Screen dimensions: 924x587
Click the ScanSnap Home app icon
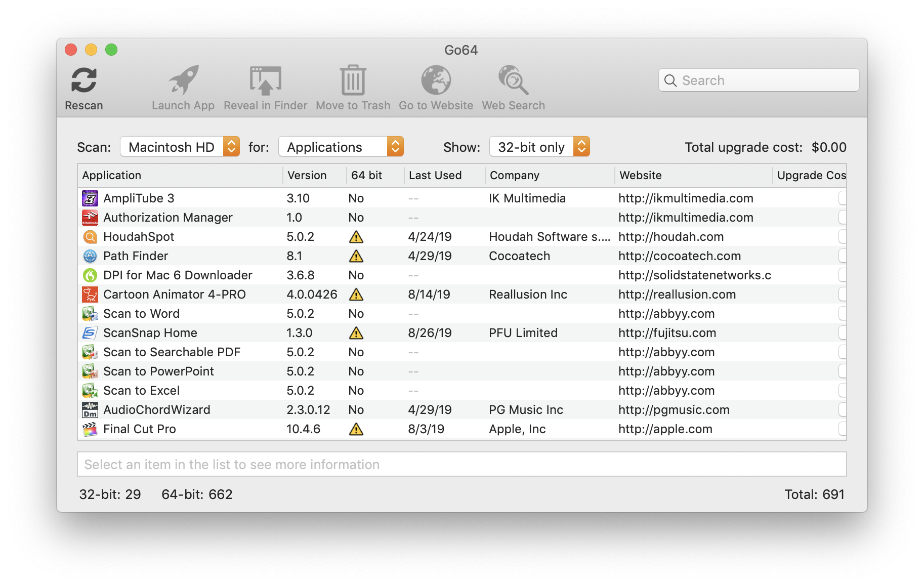tap(90, 333)
